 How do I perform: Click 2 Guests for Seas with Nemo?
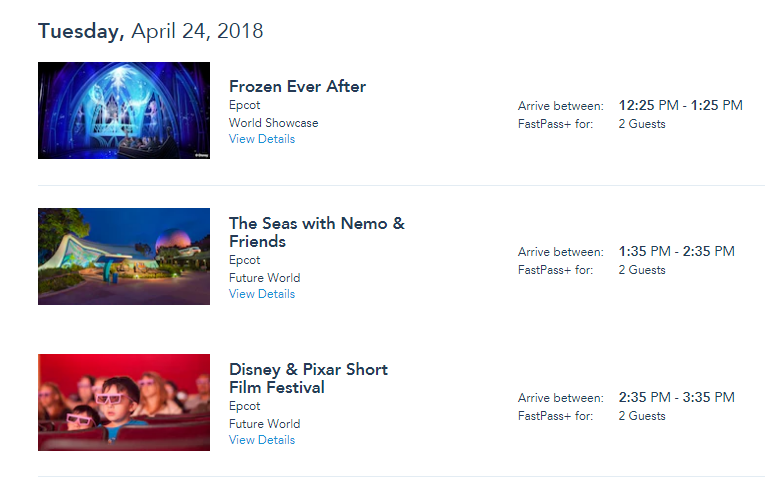click(x=642, y=270)
